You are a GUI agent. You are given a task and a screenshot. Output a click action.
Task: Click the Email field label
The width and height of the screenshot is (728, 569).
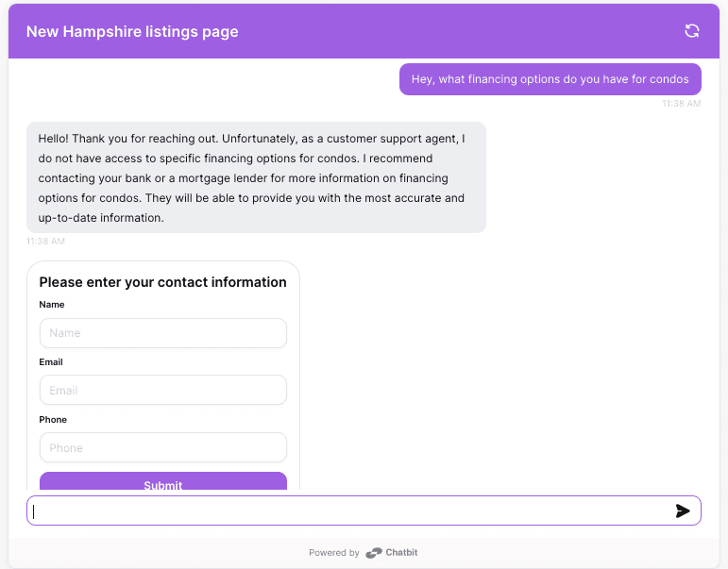pyautogui.click(x=51, y=362)
